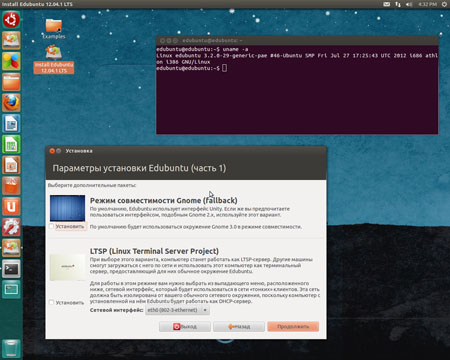The image size is (450, 360).
Task: Open the messaging mail indicator in top panel
Action: (386, 4)
